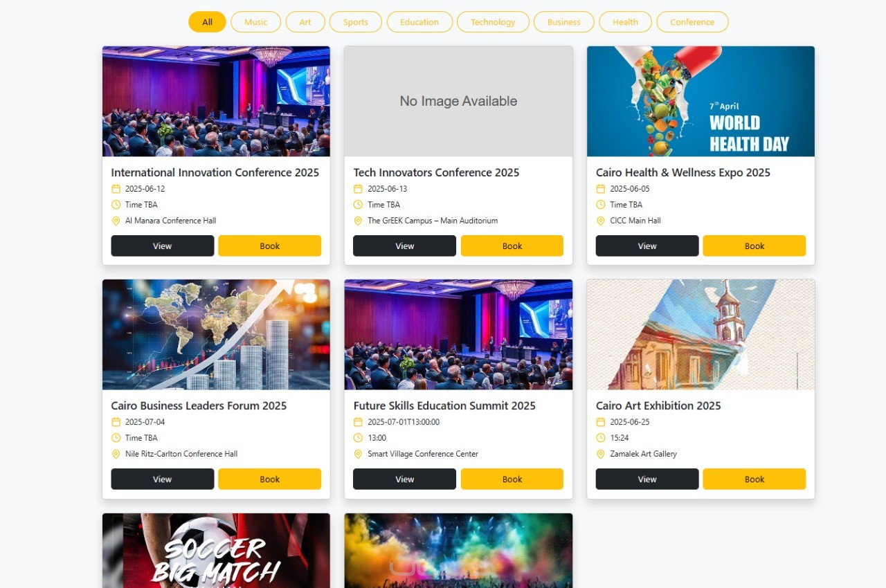Select the active All filter pill
Image resolution: width=886 pixels, height=588 pixels.
(x=207, y=22)
